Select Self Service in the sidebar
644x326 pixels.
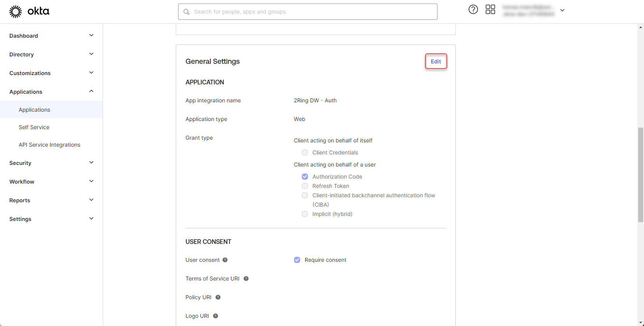[34, 127]
